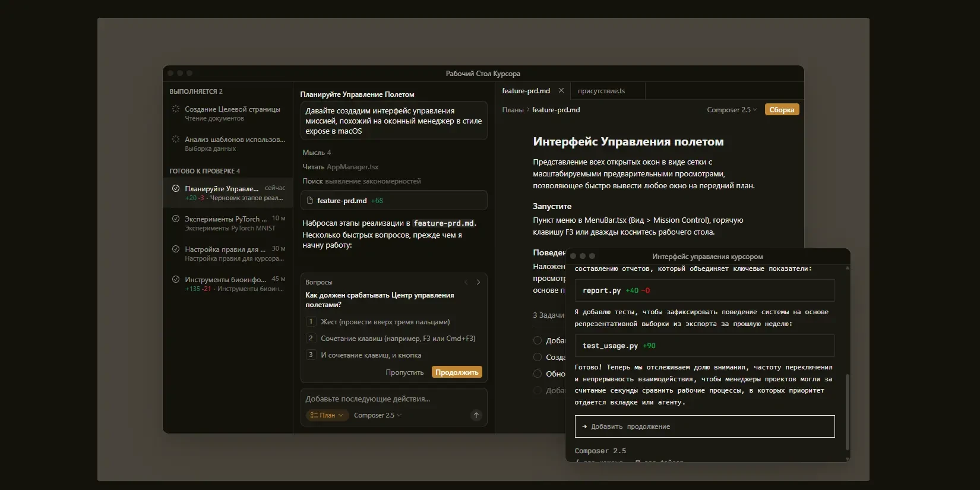Screen dimensions: 980x490
Task: Click number 2 badge for Сочетание клавиш option
Action: pyautogui.click(x=311, y=338)
